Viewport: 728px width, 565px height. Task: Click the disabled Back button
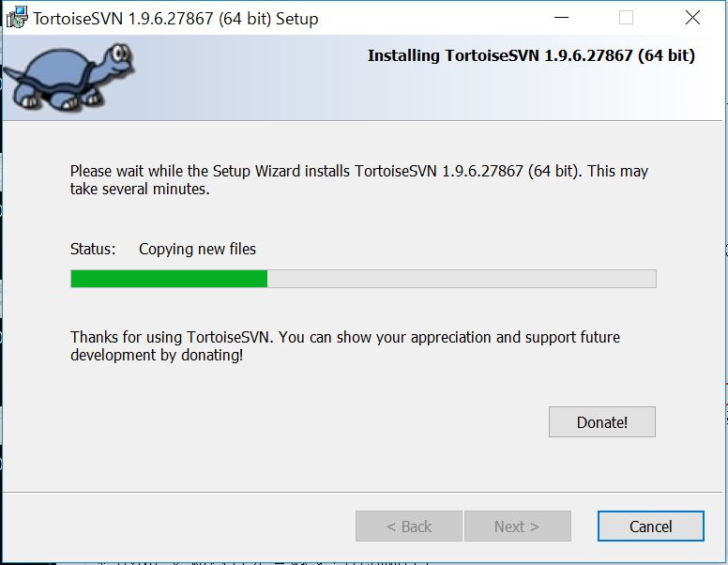pos(409,527)
